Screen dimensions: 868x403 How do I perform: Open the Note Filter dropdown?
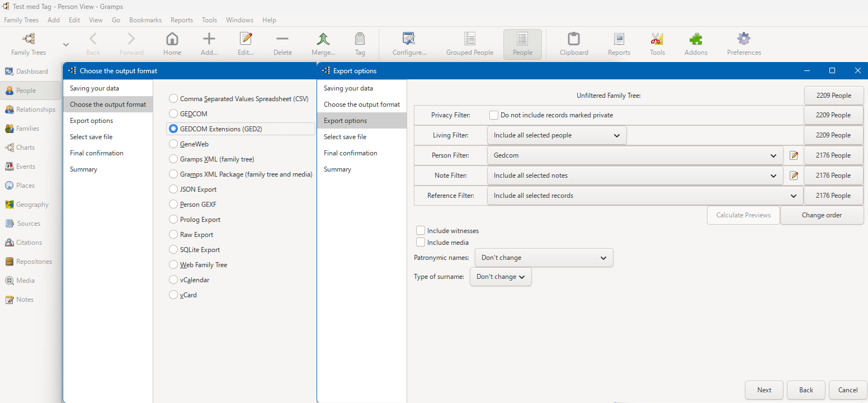tap(635, 176)
